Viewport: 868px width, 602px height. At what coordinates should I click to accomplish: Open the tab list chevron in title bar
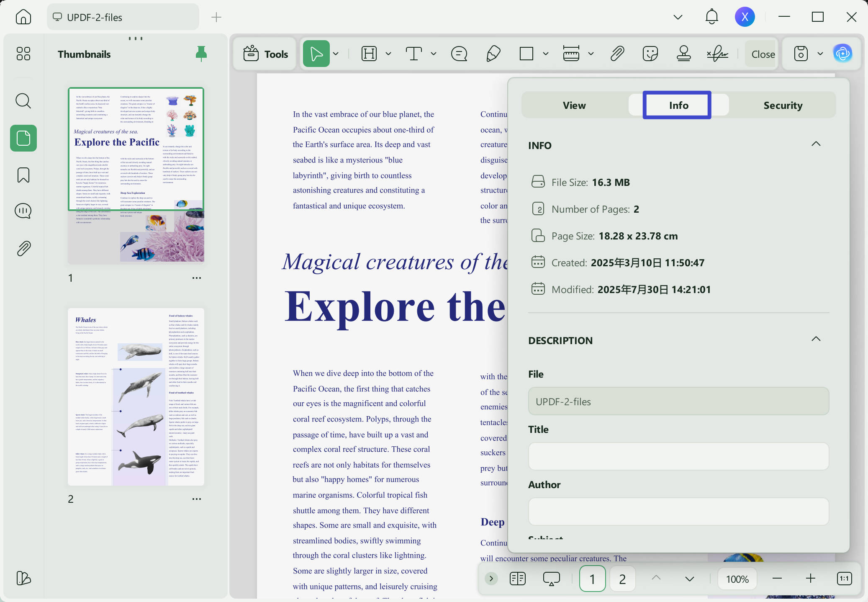point(678,17)
